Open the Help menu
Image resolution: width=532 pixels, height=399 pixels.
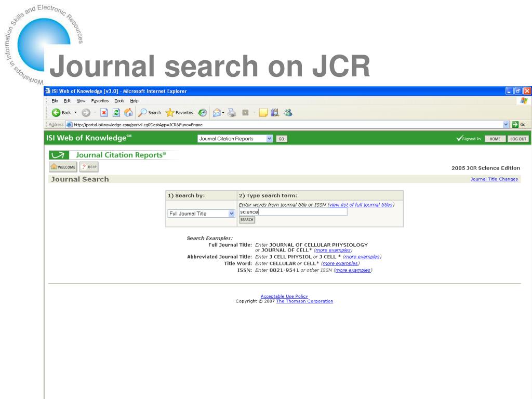coord(135,101)
